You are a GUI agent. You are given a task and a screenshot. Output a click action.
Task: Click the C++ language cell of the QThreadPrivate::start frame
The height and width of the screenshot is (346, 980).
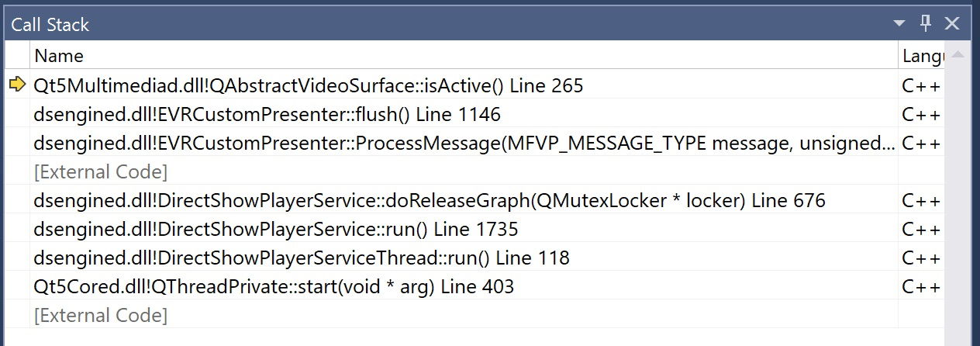[x=923, y=287]
